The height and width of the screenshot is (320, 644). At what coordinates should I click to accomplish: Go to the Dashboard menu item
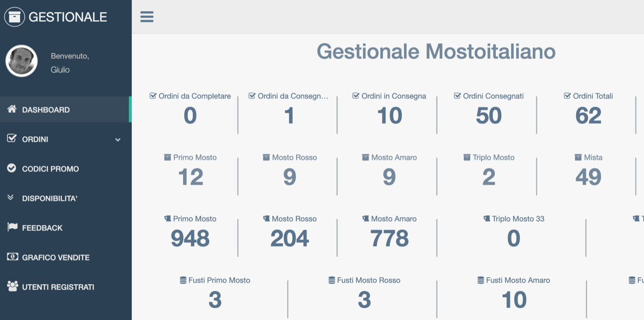pyautogui.click(x=46, y=110)
